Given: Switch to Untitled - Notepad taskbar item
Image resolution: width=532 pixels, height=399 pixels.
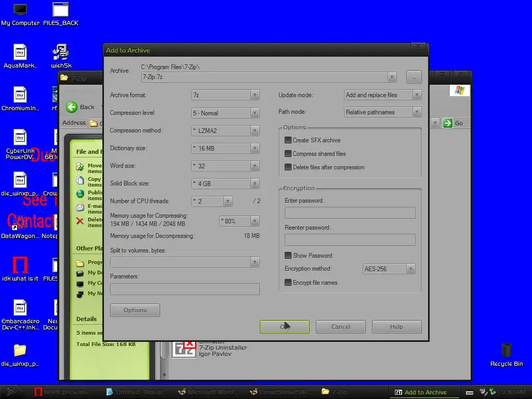Looking at the screenshot, I should [136, 392].
